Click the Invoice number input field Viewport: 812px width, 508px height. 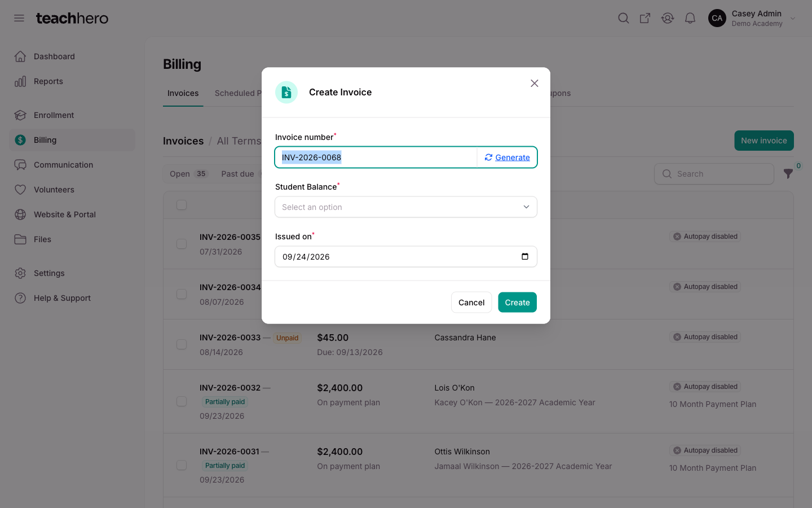click(376, 157)
